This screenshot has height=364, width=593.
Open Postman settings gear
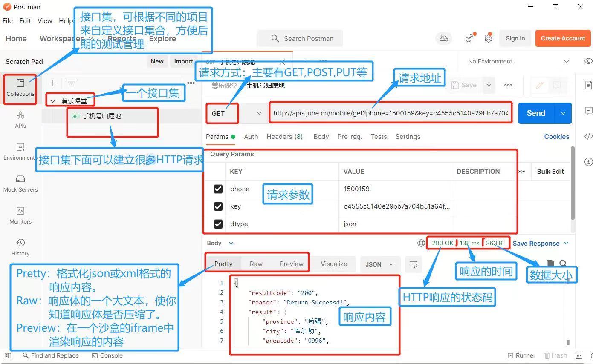pos(489,38)
